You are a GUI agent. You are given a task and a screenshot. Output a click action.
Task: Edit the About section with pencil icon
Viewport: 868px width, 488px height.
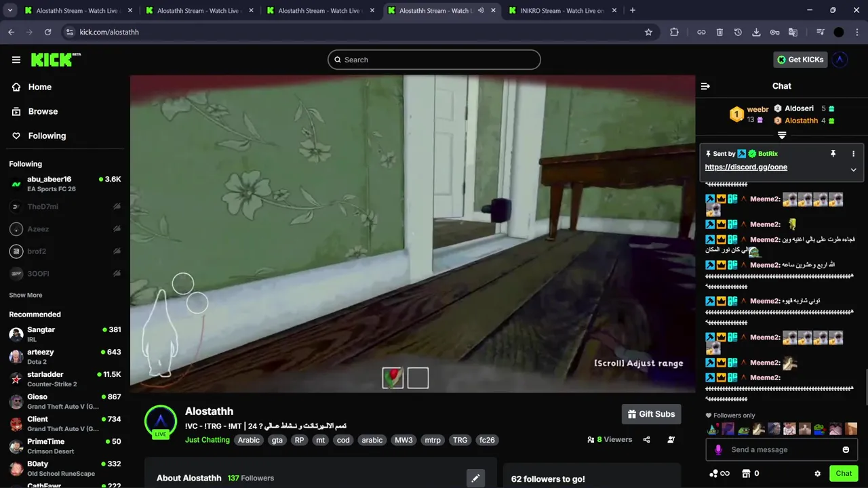(475, 478)
